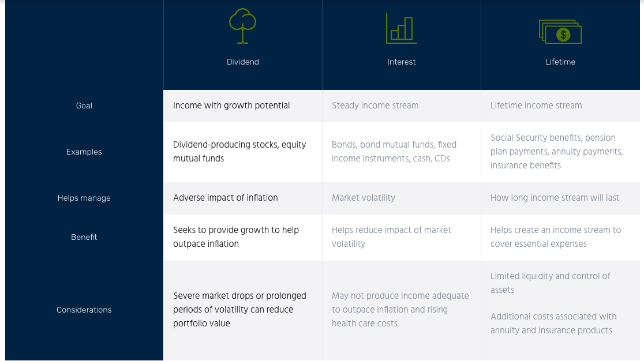This screenshot has height=361, width=644.
Task: Click 'Additional costs associated with annuity' text
Action: (553, 324)
